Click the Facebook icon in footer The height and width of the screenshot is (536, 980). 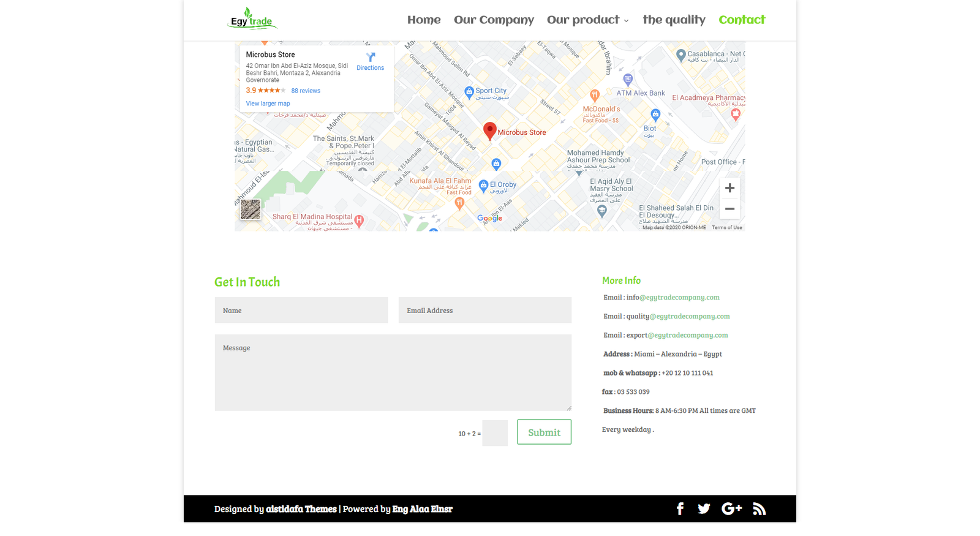680,509
